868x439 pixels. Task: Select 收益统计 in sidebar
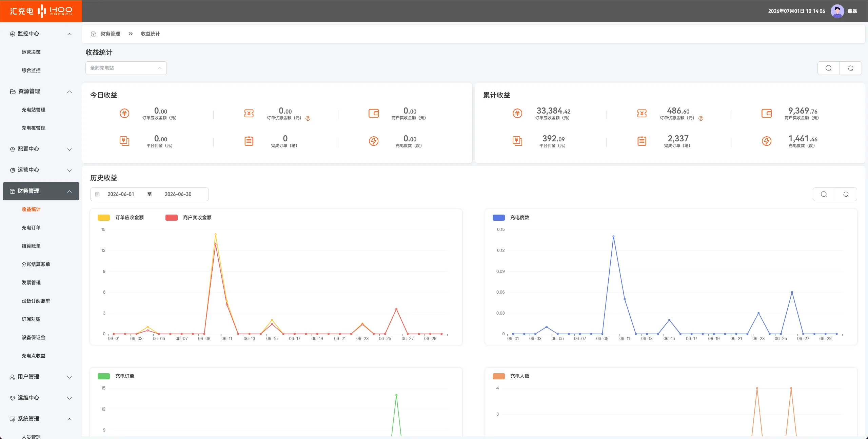coord(31,209)
